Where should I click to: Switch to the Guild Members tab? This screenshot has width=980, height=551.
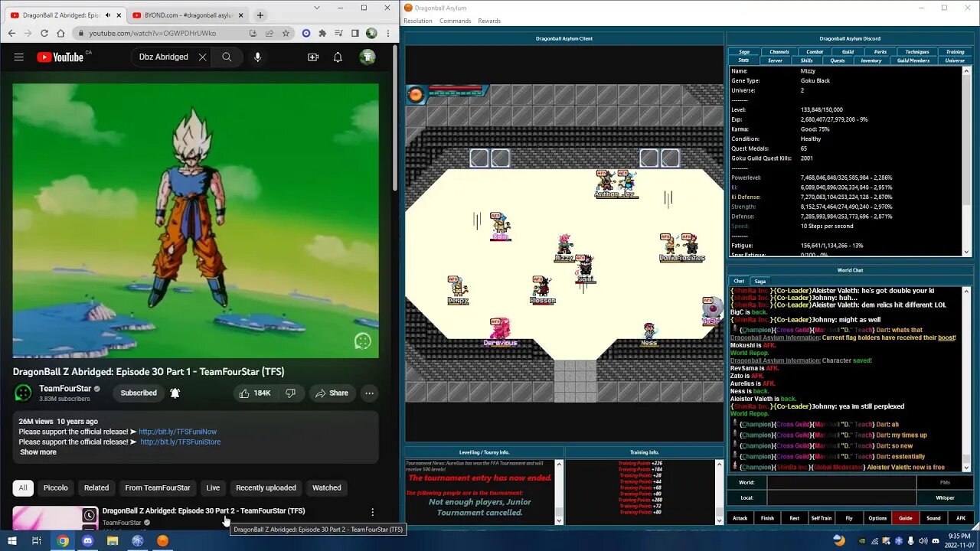913,60
